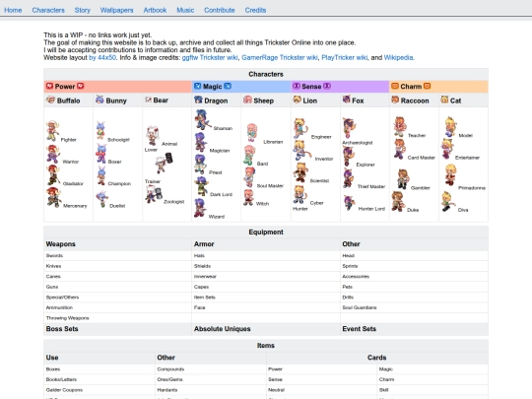Screen dimensions: 532x399
Task: Select the Magician dragon sprite
Action: click(201, 142)
